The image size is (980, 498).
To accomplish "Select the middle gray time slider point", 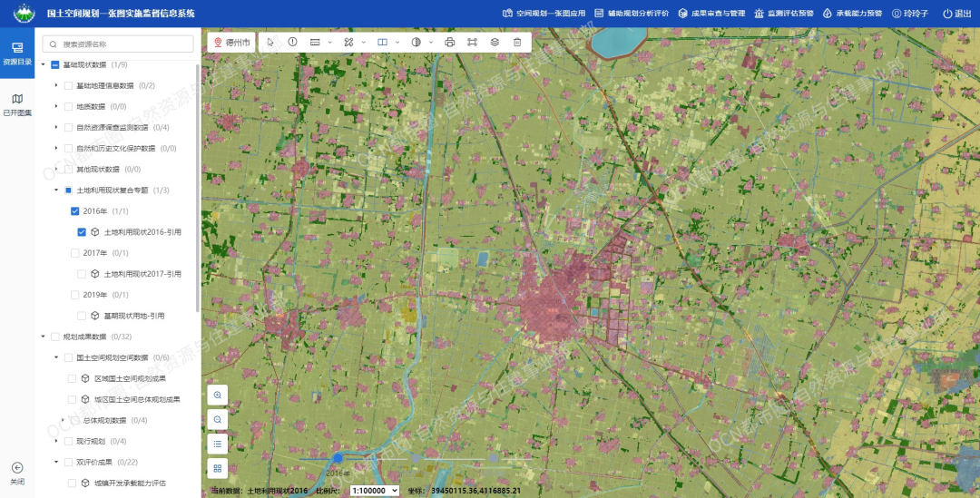I will pos(416,458).
